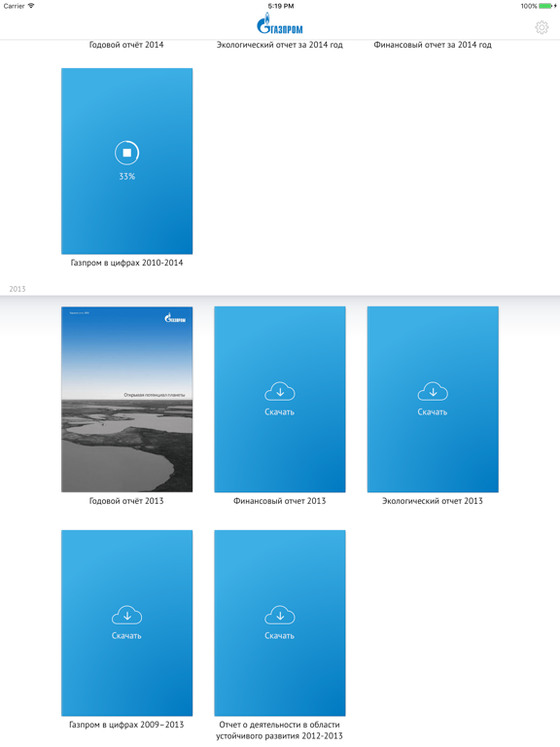This screenshot has height=747, width=560.
Task: Download Финансовый отчет 2013 via cloud icon
Action: pos(280,391)
